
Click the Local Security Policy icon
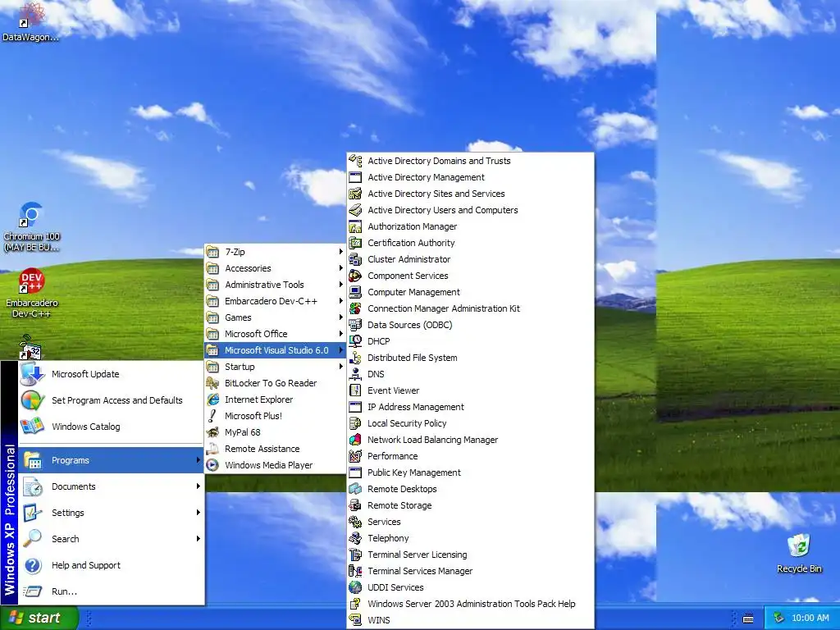(x=355, y=423)
